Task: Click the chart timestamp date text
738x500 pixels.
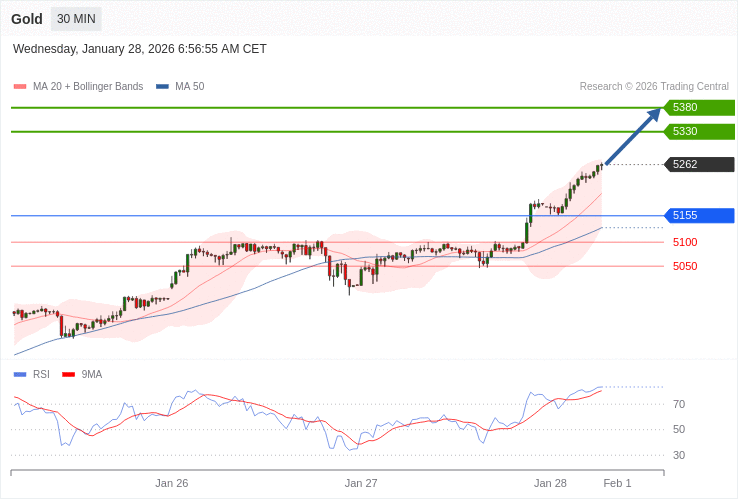Action: pyautogui.click(x=140, y=49)
